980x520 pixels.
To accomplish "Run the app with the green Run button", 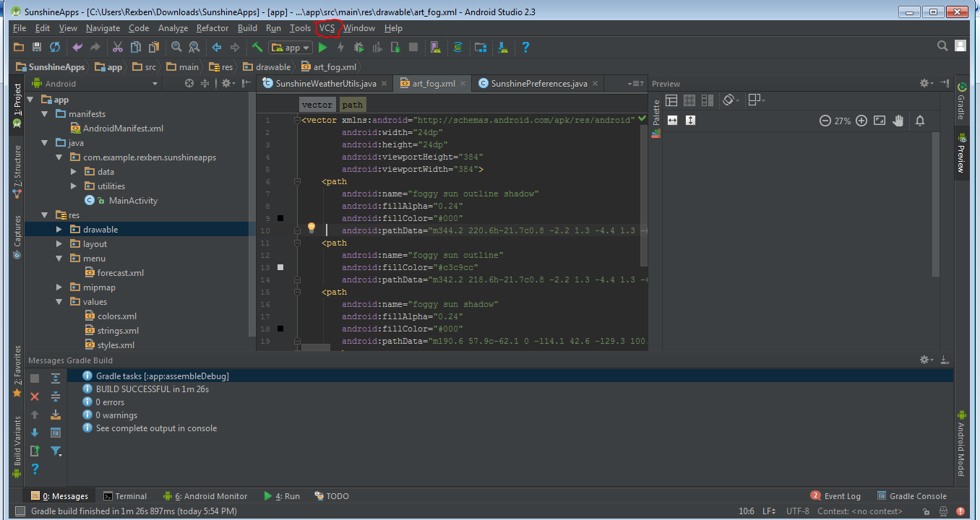I will click(322, 48).
